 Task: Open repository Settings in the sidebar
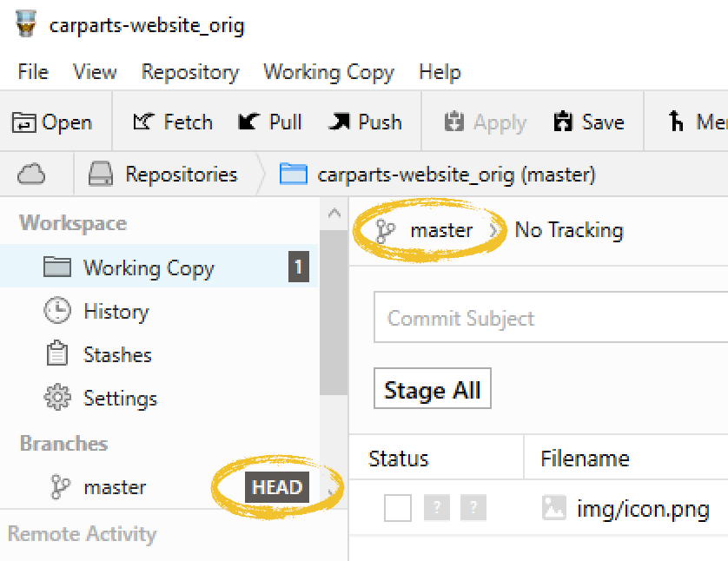point(119,399)
